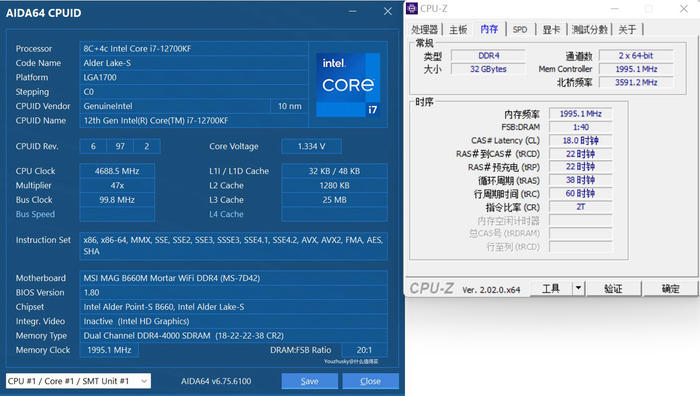
Task: Minimize the AIDA64 CPUID window
Action: (353, 12)
